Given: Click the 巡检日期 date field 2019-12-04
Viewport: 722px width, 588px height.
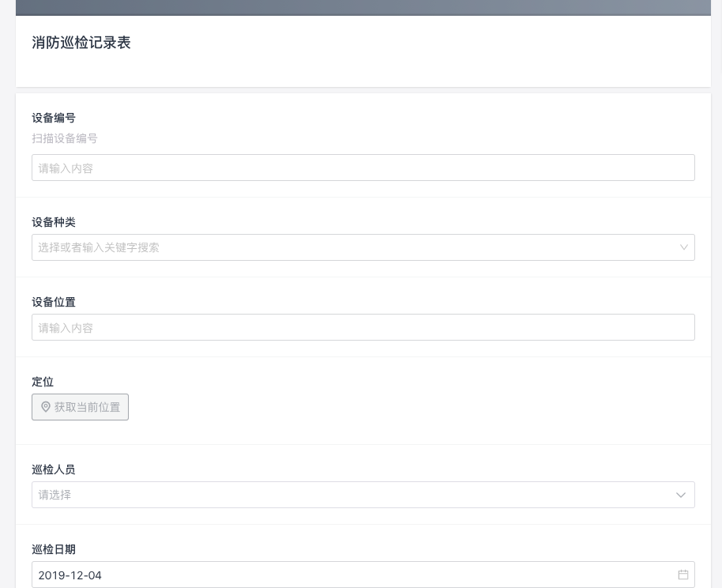Looking at the screenshot, I should tap(363, 575).
